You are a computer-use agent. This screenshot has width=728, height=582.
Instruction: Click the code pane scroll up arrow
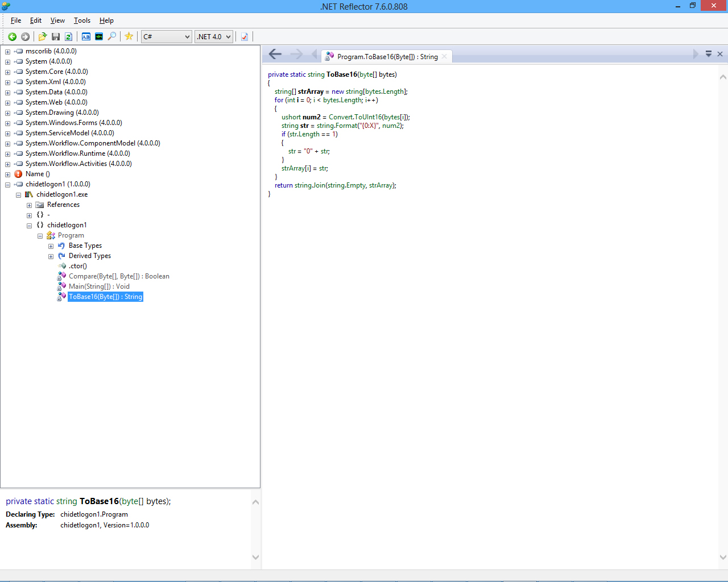723,77
